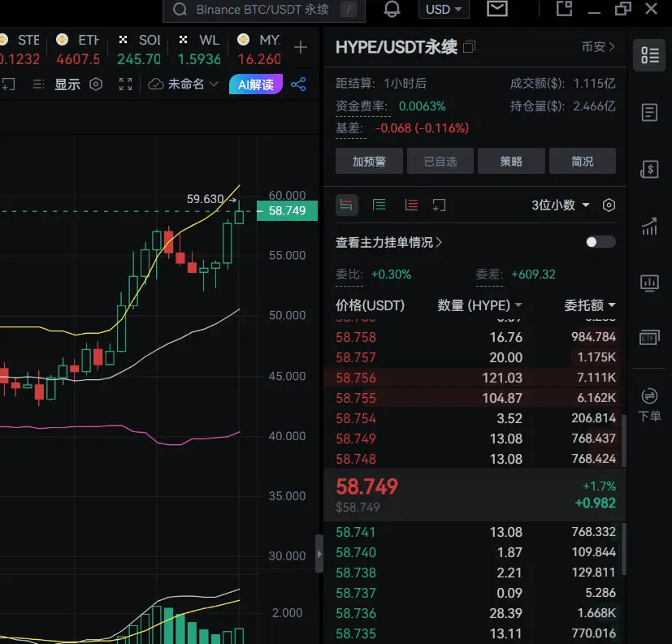Viewport: 672px width, 644px height.
Task: Click the list lines icon left of 显示
Action: (x=38, y=84)
